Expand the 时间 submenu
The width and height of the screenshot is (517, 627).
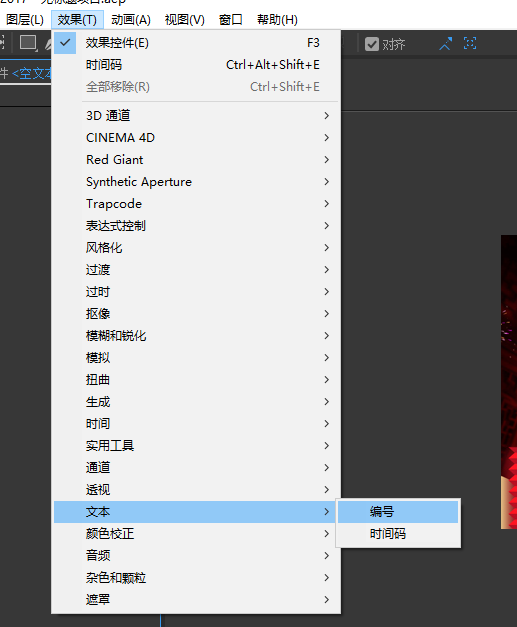pos(196,423)
